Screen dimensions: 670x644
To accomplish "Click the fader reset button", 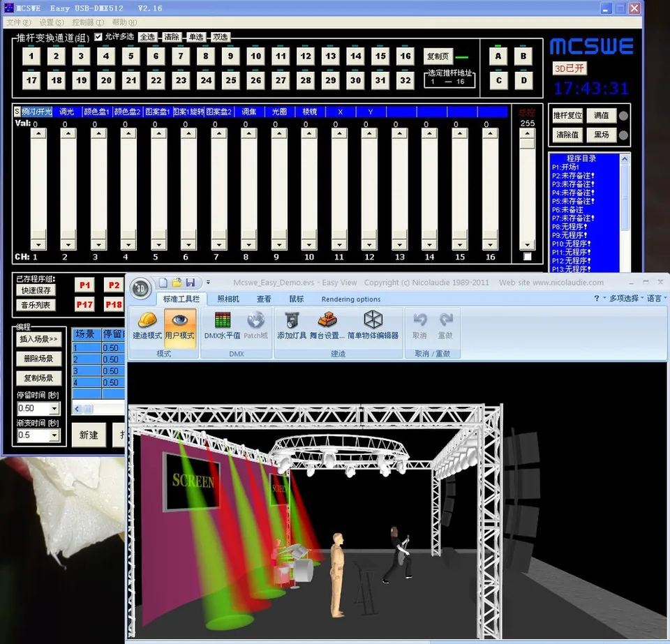I will 567,115.
